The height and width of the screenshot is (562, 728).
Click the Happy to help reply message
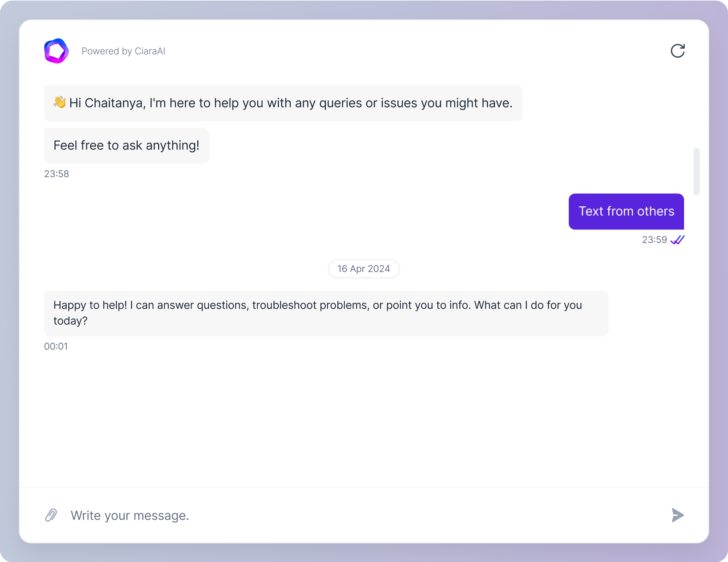tap(326, 313)
